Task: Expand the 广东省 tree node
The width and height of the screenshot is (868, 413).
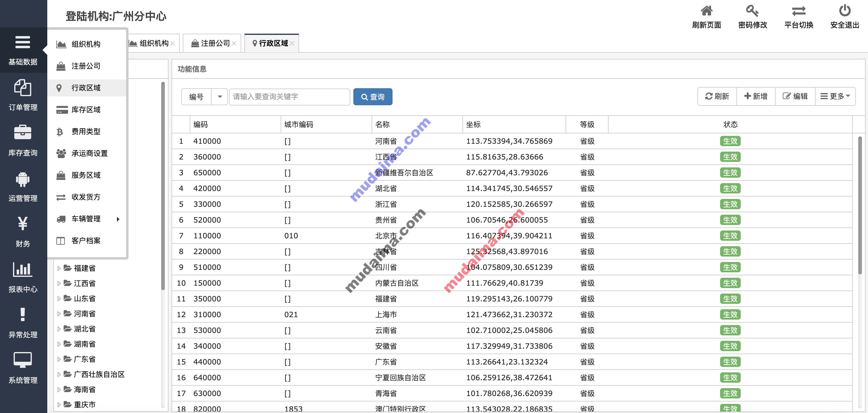Action: point(59,359)
